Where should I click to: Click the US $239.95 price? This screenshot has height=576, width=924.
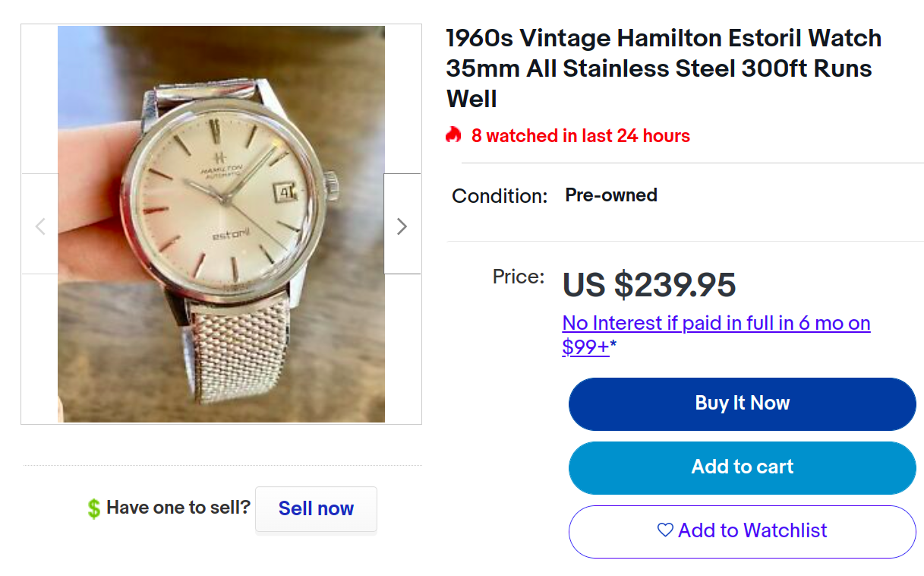tap(649, 286)
